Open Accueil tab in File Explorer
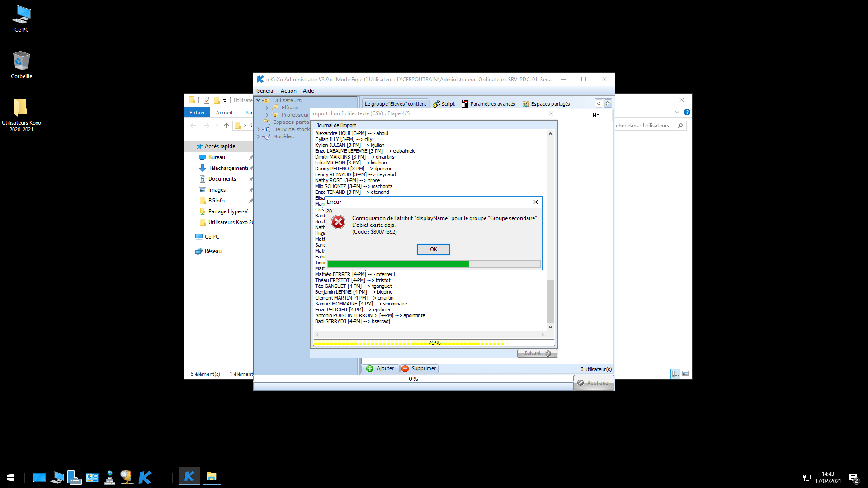 (x=224, y=113)
